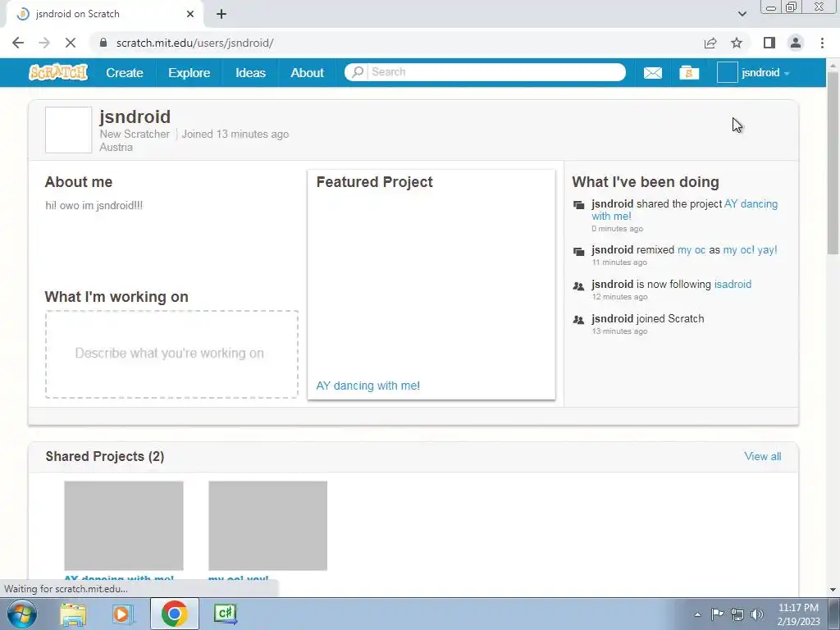Click the small avatar beside jsndroid in navbar
The image size is (840, 630).
coord(727,72)
